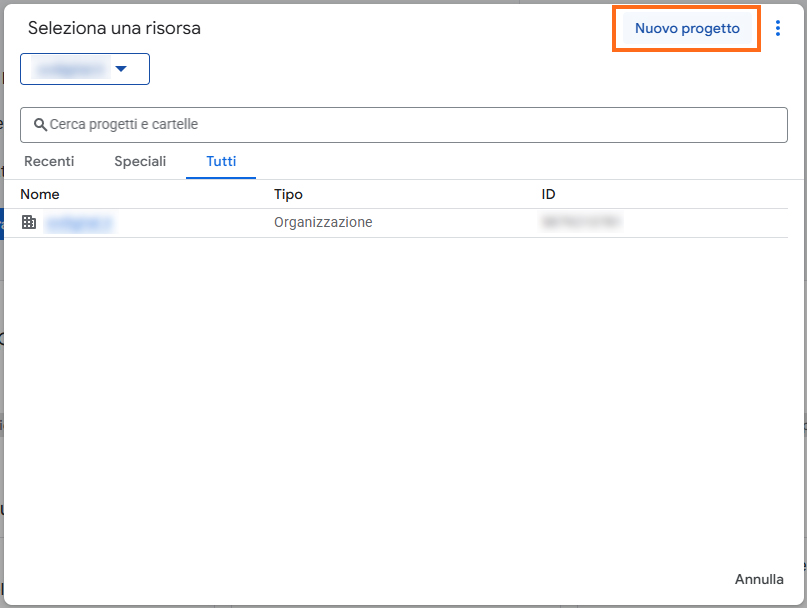Select the Tutti tab
The height and width of the screenshot is (608, 807).
tap(221, 161)
